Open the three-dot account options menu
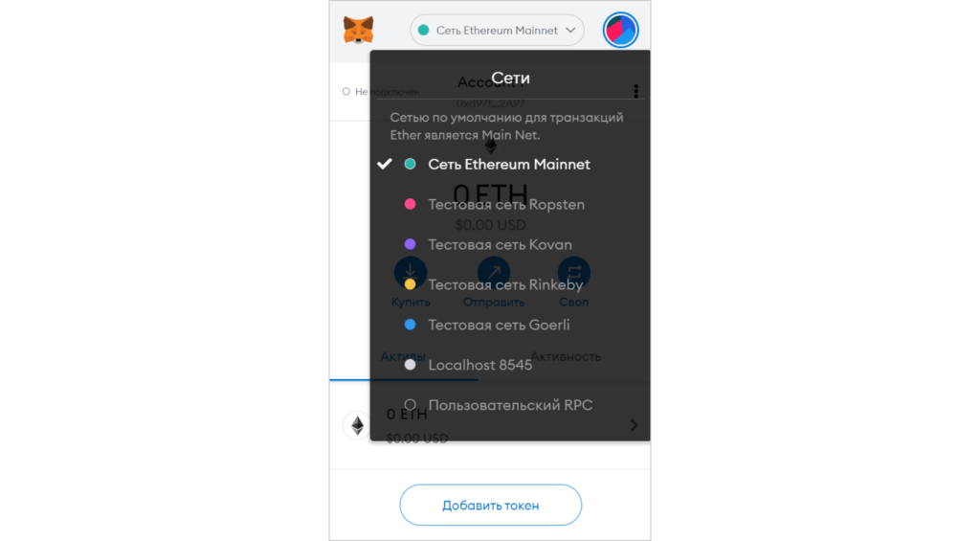This screenshot has height=541, width=980. [635, 91]
